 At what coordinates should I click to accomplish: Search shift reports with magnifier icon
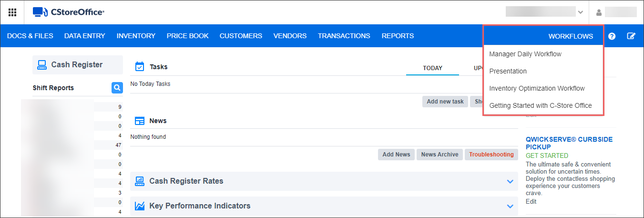[x=117, y=88]
